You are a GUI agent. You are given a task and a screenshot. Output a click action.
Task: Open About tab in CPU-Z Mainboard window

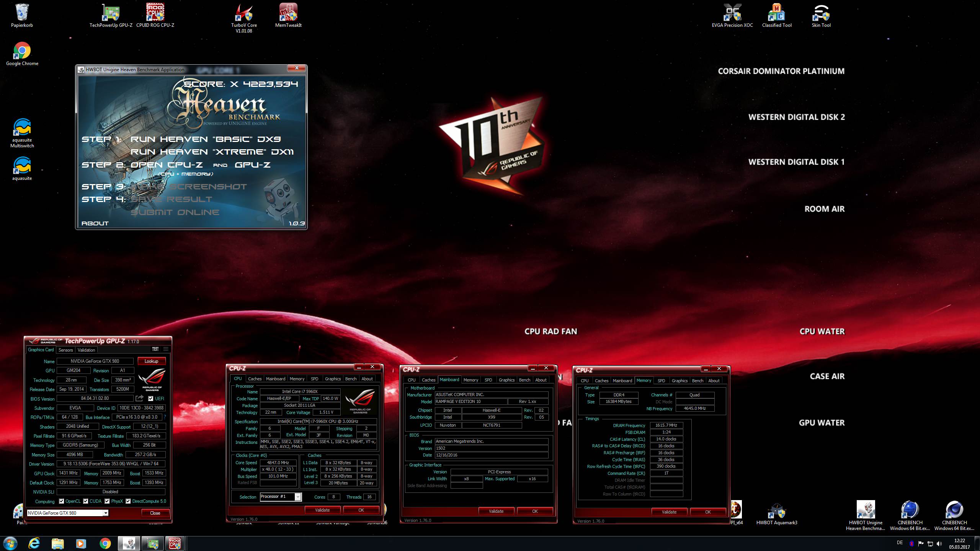tap(541, 380)
